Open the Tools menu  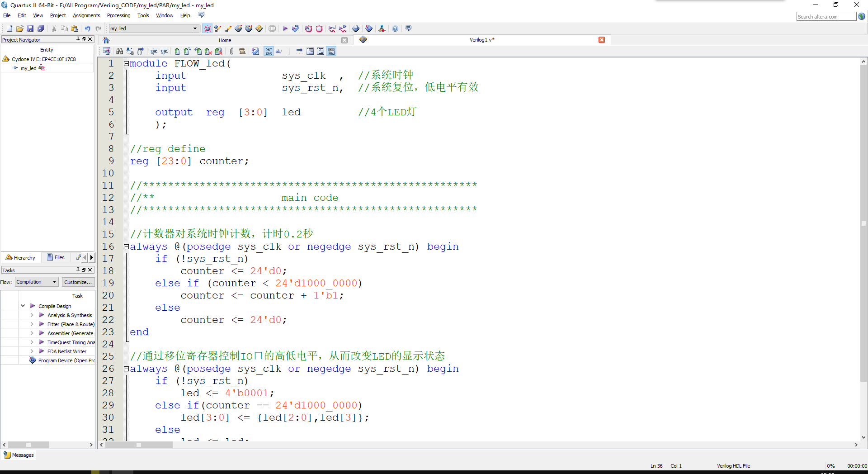(143, 15)
